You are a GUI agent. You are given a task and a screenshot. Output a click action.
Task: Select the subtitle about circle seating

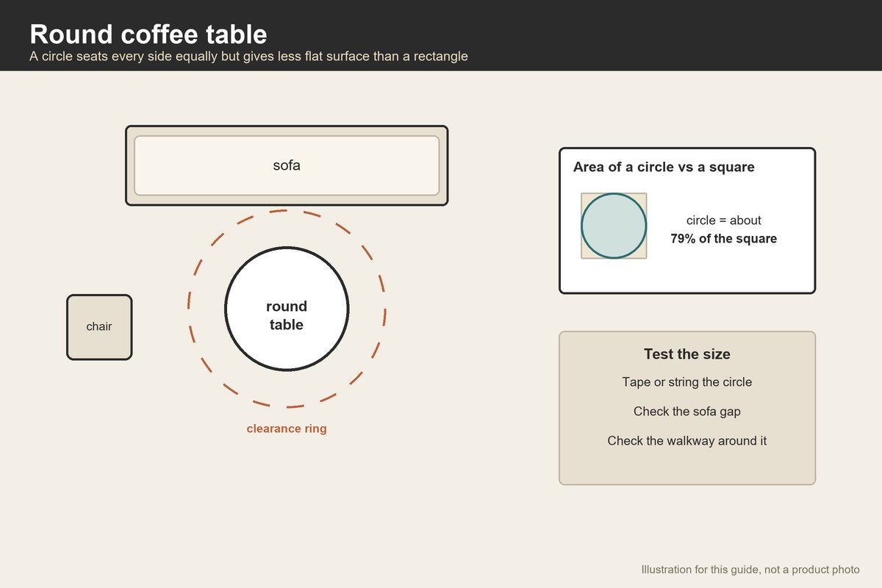click(248, 56)
